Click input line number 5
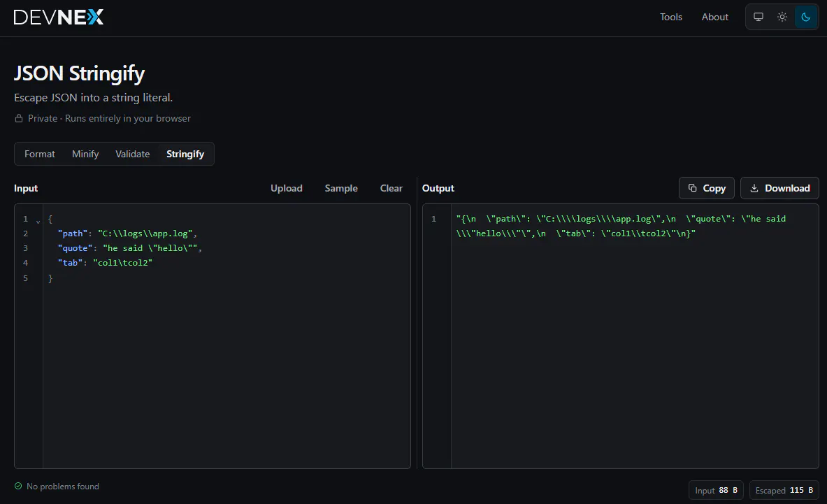The height and width of the screenshot is (504, 827). [25, 278]
